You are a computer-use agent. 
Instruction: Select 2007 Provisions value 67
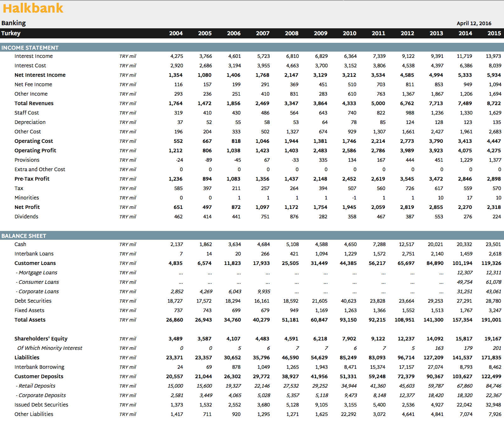point(267,160)
